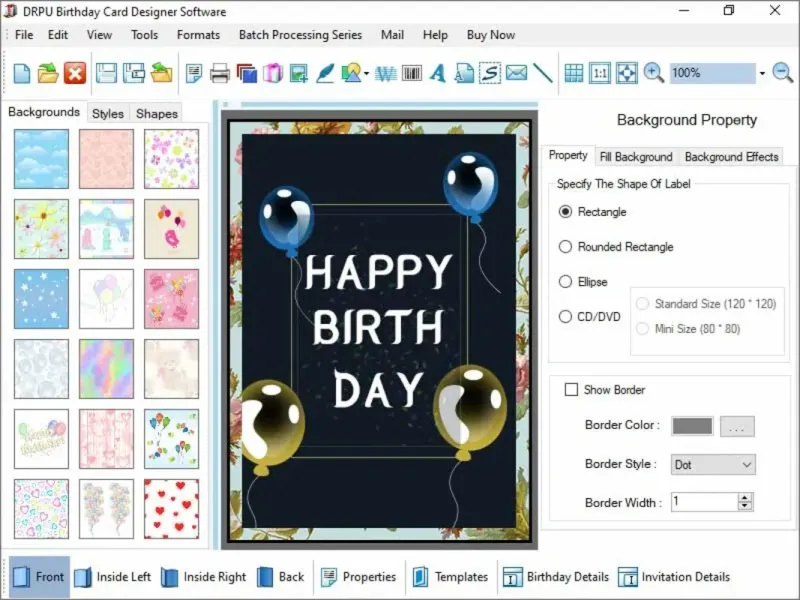Select the text tool letter A icon
Screen dimensions: 800x600
(x=437, y=73)
